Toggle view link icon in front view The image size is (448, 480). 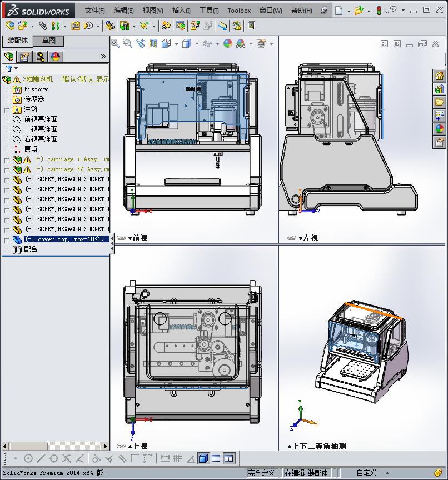(x=121, y=238)
